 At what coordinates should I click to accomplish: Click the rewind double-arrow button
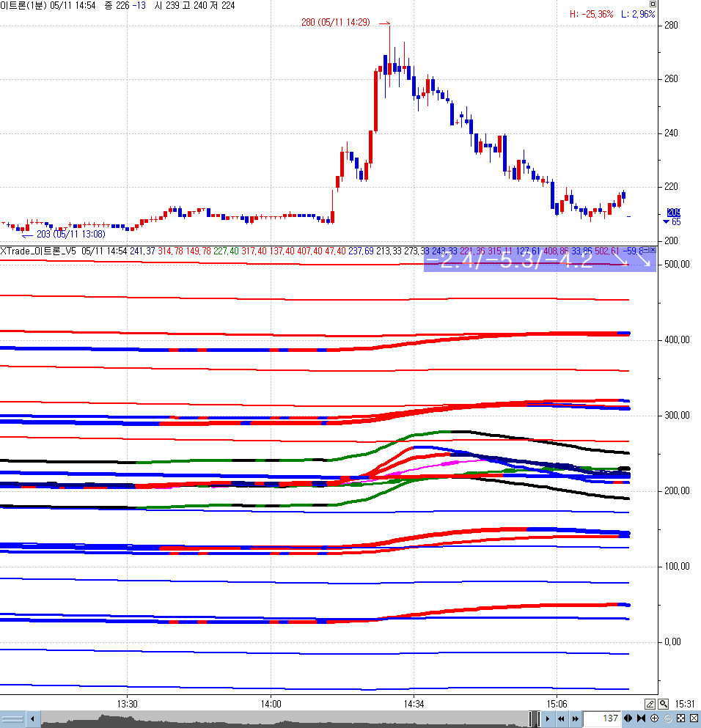[x=561, y=718]
